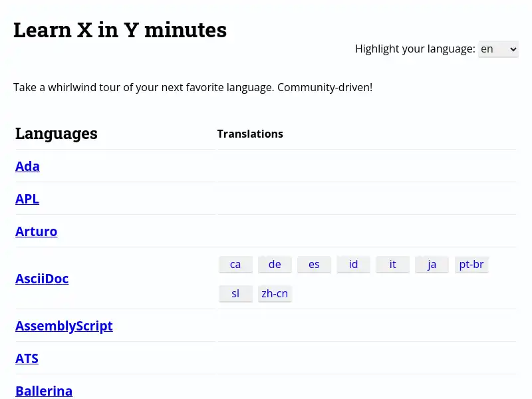Select the Japanese (ja) translation badge
Image resolution: width=532 pixels, height=399 pixels.
(x=432, y=264)
